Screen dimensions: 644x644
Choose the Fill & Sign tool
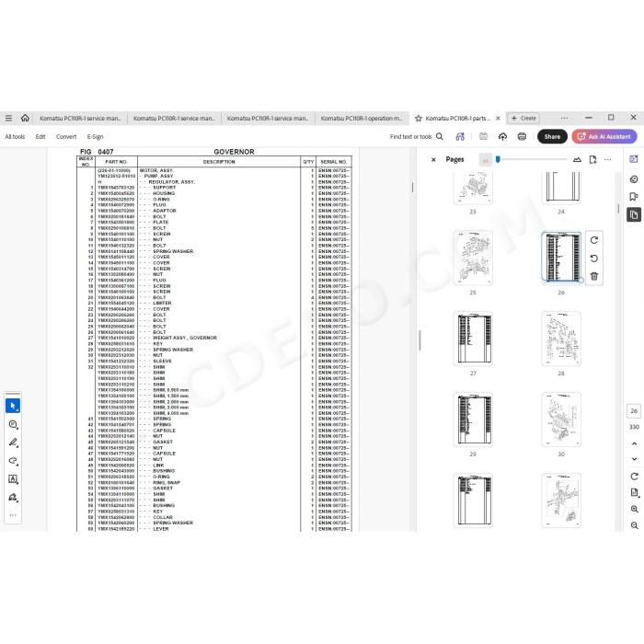coord(13,498)
